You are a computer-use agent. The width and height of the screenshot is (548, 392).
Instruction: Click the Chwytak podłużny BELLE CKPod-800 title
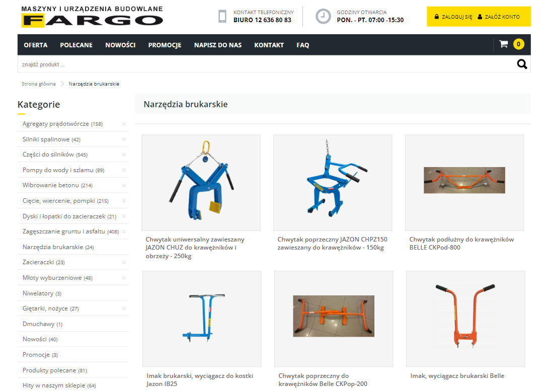(x=461, y=244)
